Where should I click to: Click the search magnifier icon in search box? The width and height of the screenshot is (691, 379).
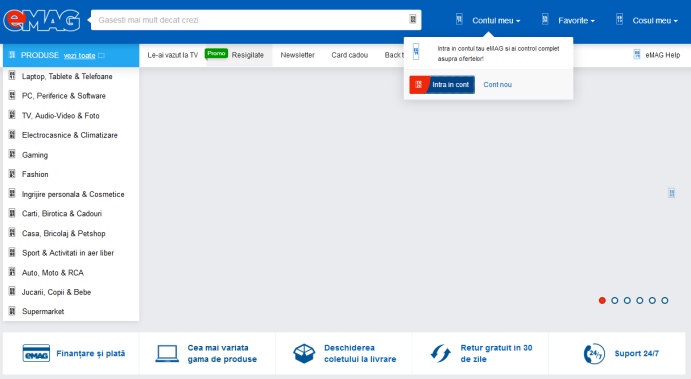pyautogui.click(x=412, y=19)
